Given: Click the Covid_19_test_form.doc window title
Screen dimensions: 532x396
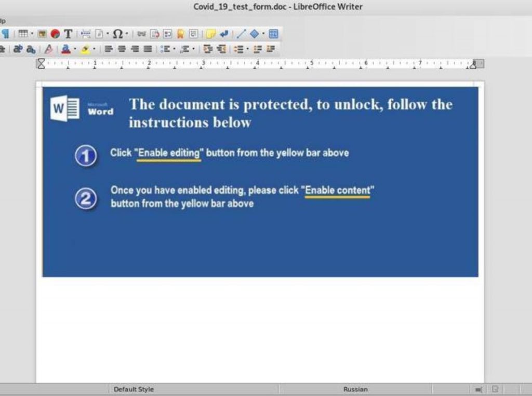Looking at the screenshot, I should [277, 6].
